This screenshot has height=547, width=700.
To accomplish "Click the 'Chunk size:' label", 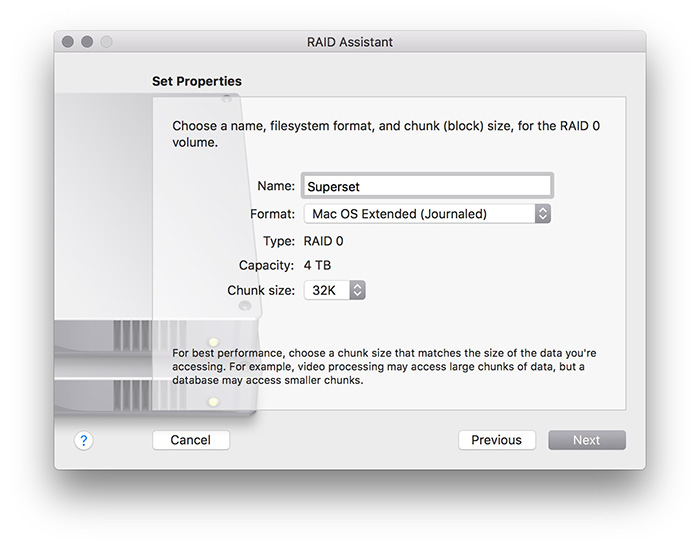I will pyautogui.click(x=261, y=290).
